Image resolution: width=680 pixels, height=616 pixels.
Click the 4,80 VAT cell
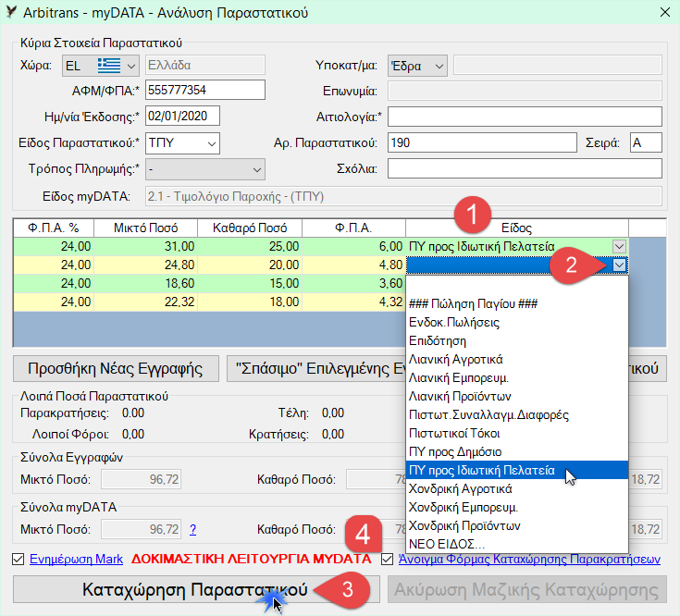click(x=353, y=265)
